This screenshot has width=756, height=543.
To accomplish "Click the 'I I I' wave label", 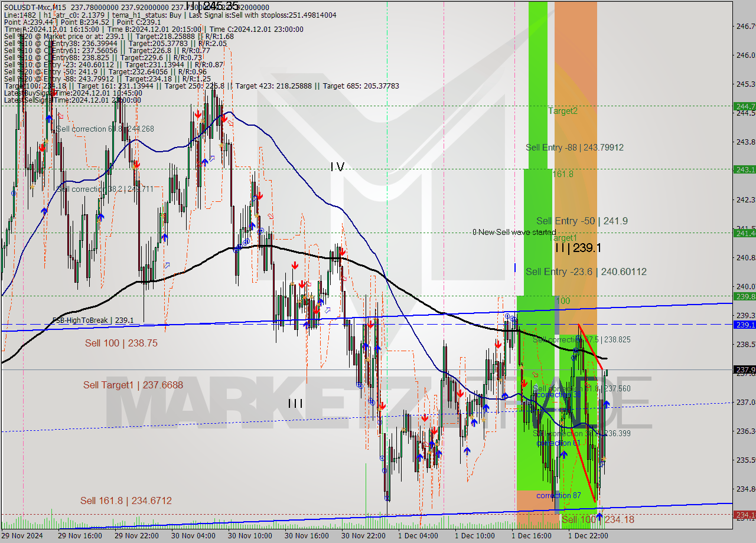I will (x=295, y=403).
